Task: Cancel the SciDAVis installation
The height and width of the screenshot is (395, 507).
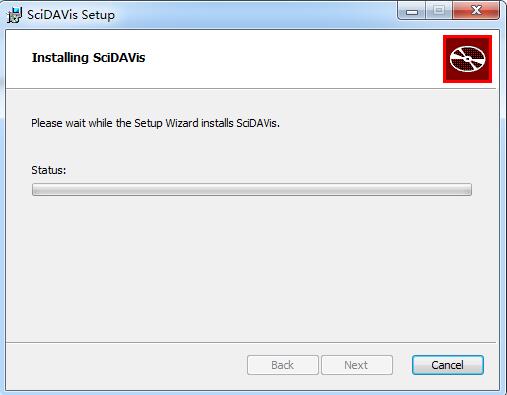Action: click(448, 365)
